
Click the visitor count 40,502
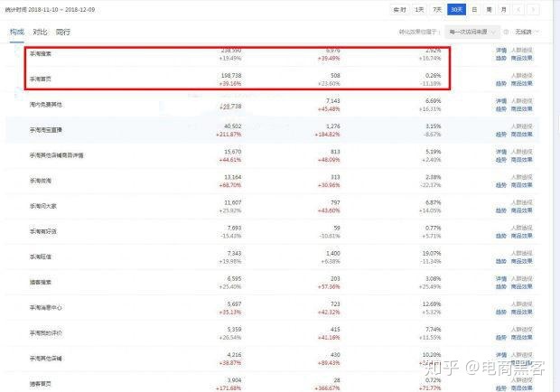[232, 126]
